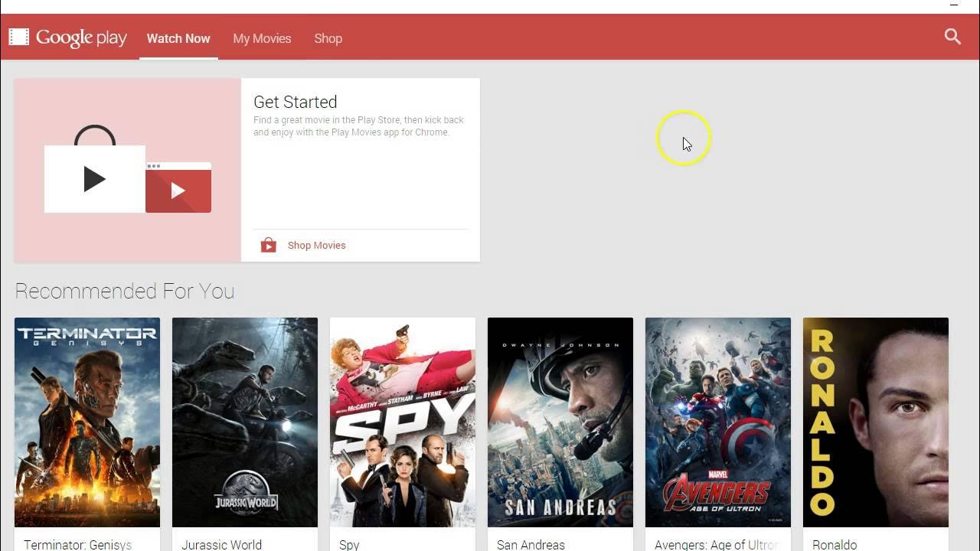Go to the Shop tab
Image resolution: width=980 pixels, height=551 pixels.
tap(328, 38)
